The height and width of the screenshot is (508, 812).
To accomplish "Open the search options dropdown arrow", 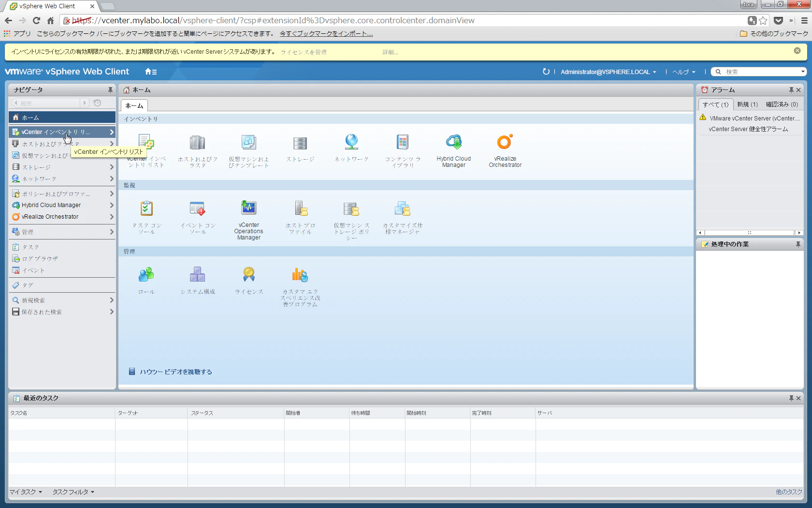I will pyautogui.click(x=803, y=72).
